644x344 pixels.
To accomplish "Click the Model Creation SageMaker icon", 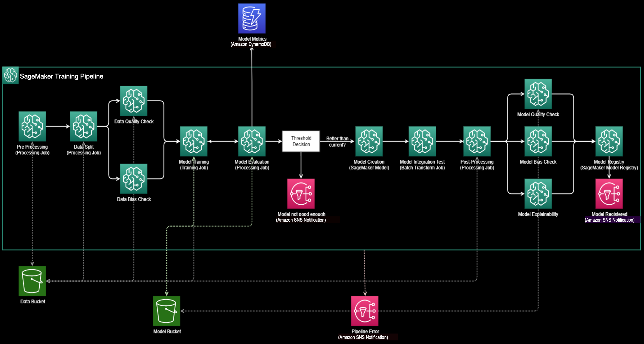I will tap(369, 141).
